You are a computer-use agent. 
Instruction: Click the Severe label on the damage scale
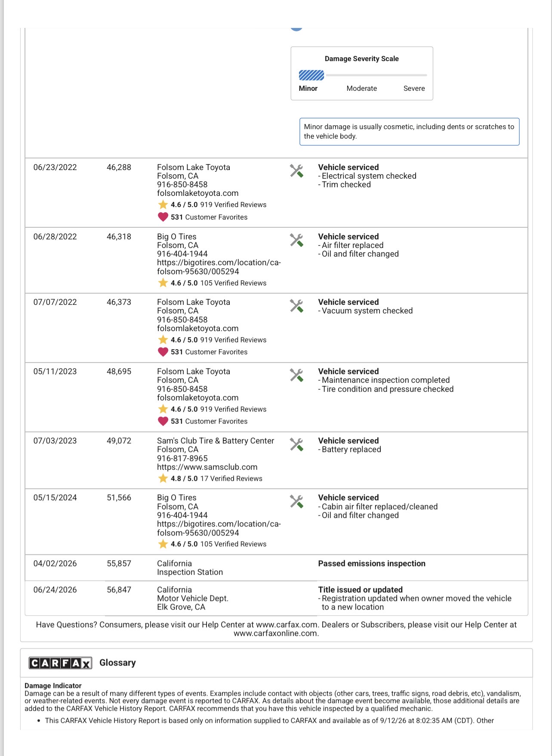(414, 88)
